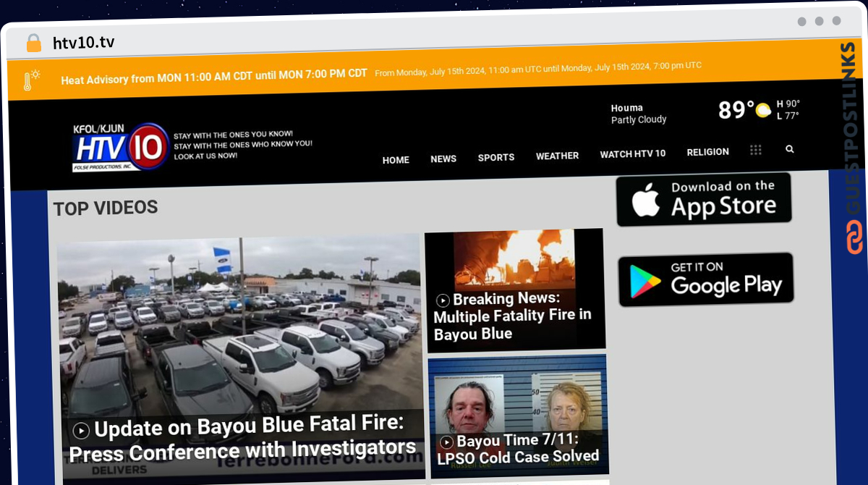Open the grid menu icon in navigation
Screen dimensions: 868x485
point(756,150)
